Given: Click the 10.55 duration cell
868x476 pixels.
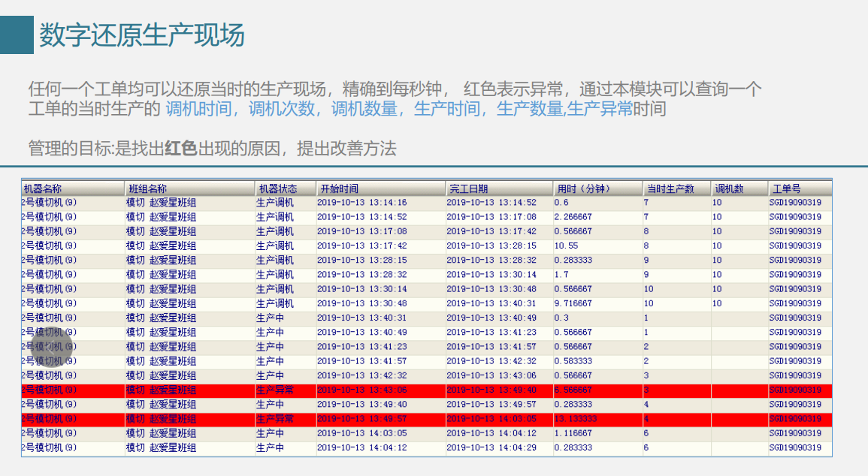Looking at the screenshot, I should pyautogui.click(x=566, y=246).
